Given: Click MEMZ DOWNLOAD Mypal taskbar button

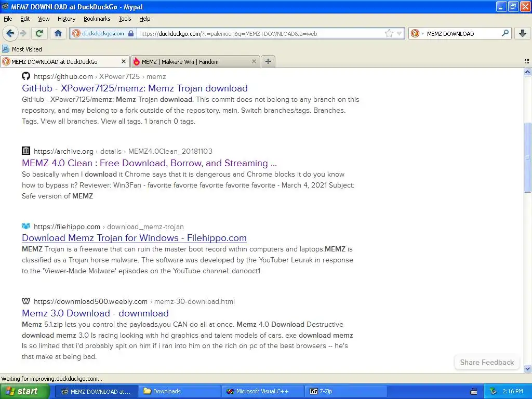Looking at the screenshot, I should click(x=96, y=391).
